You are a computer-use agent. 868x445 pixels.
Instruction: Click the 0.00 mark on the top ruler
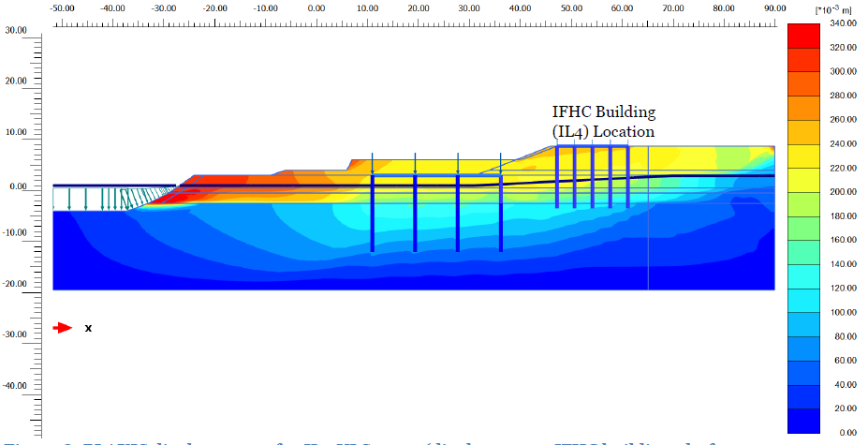(x=316, y=8)
